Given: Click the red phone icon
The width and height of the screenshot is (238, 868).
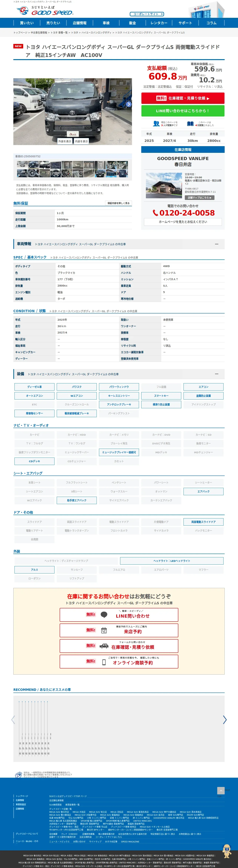Looking at the screenshot, I should click(x=155, y=213).
